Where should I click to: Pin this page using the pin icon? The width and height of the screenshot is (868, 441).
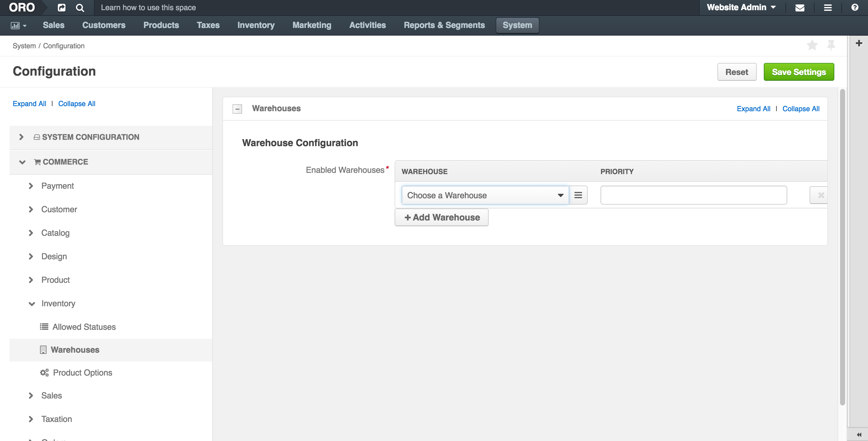[x=831, y=45]
